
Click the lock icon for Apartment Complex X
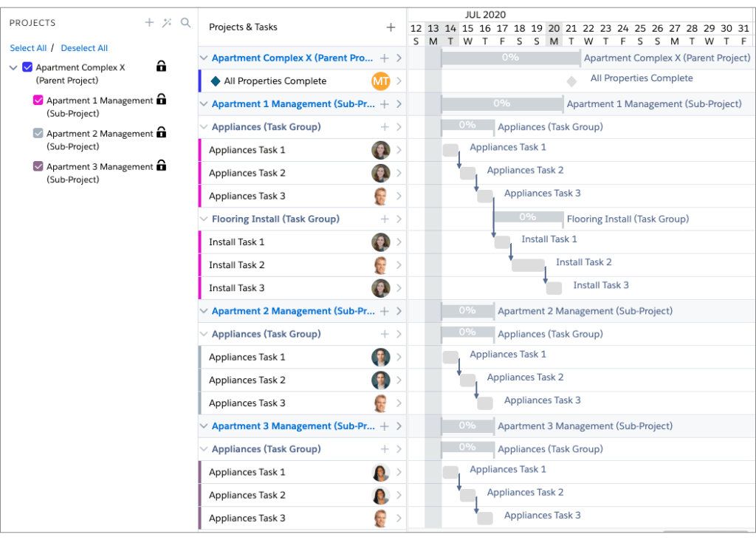(162, 66)
